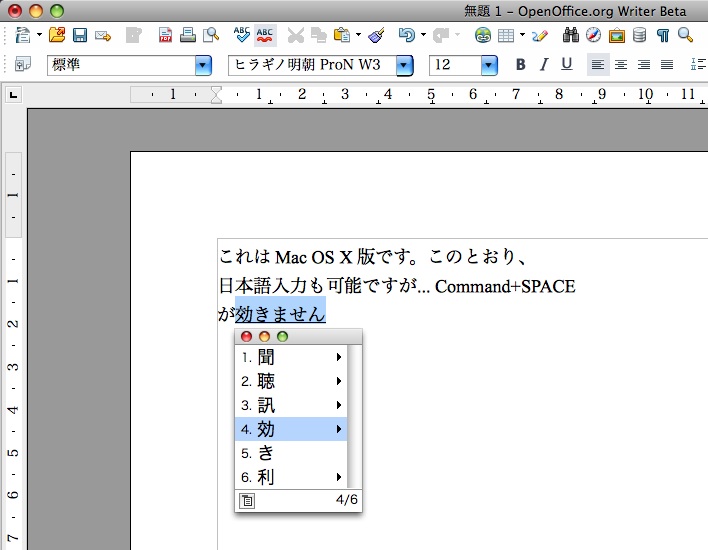Show Draw Functions pencil icon
708x550 pixels.
tap(540, 35)
